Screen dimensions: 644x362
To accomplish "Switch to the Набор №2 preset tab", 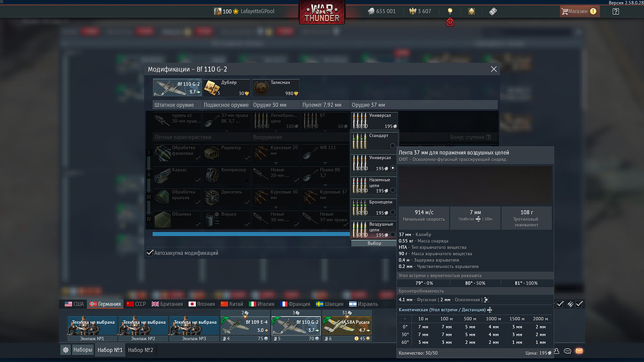I will [140, 350].
